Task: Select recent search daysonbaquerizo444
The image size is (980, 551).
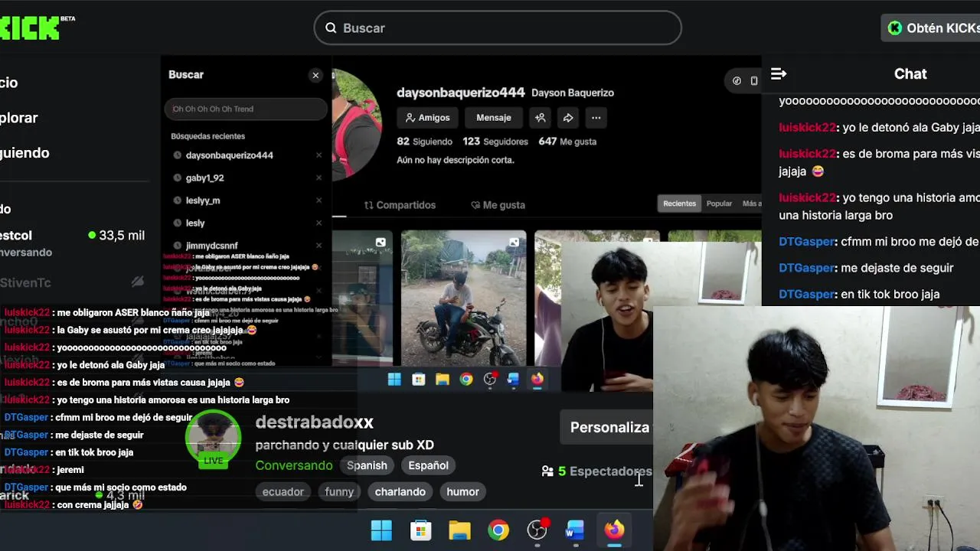Action: [229, 155]
